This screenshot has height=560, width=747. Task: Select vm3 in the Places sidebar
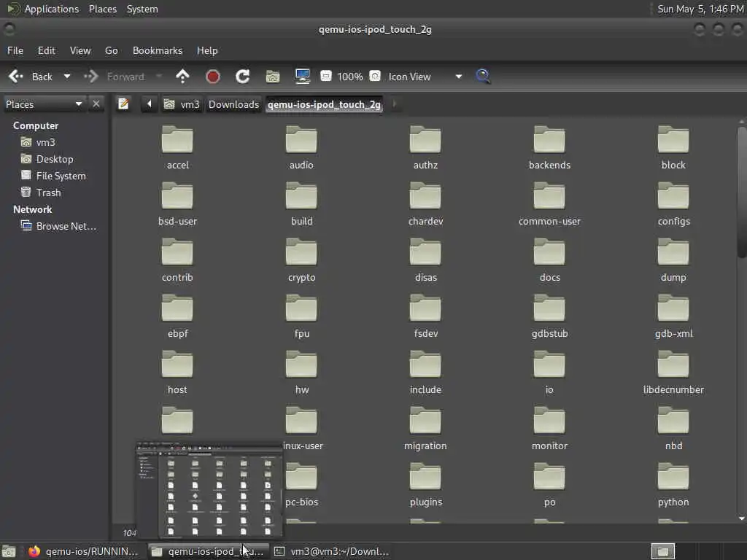(38, 142)
